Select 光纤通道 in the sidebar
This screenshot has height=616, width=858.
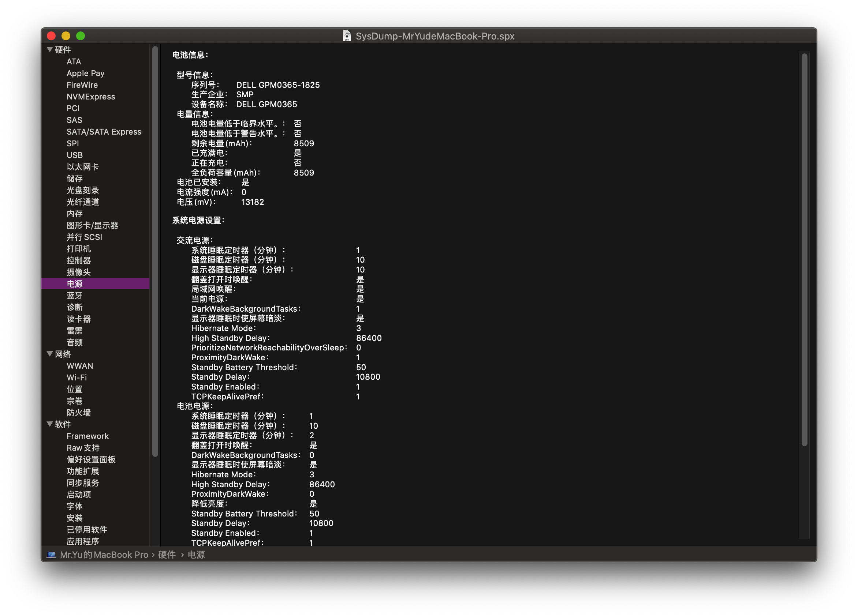click(83, 202)
